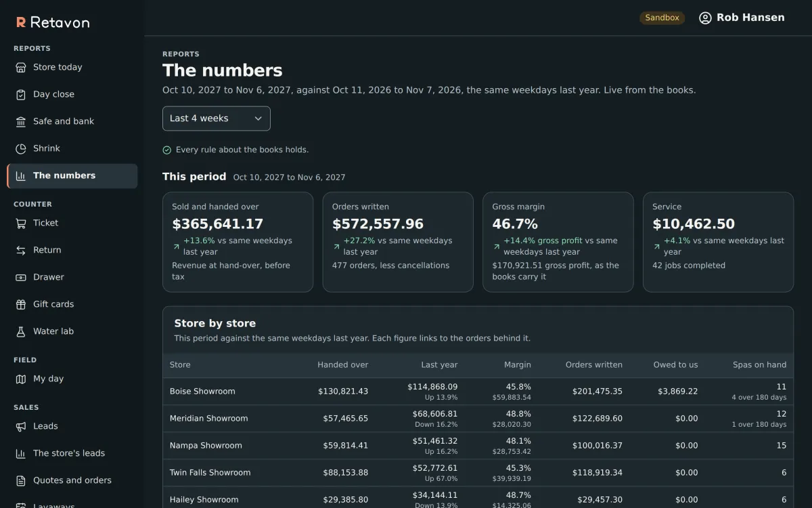Click the Day close clipboard icon
This screenshot has height=508, width=812.
point(21,94)
